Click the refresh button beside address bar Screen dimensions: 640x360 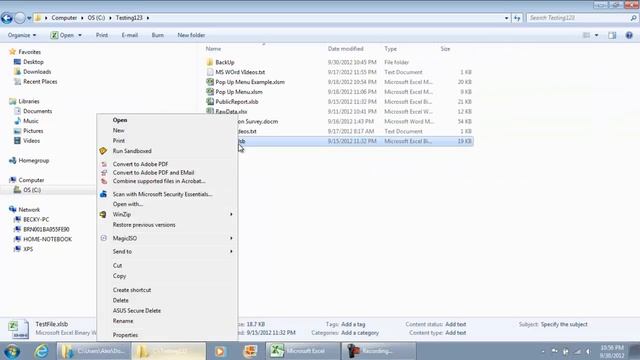click(517, 18)
